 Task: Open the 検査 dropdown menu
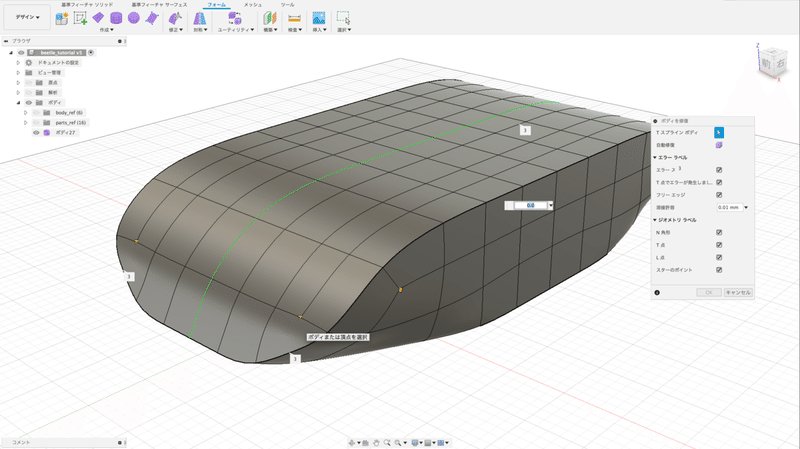pyautogui.click(x=295, y=30)
